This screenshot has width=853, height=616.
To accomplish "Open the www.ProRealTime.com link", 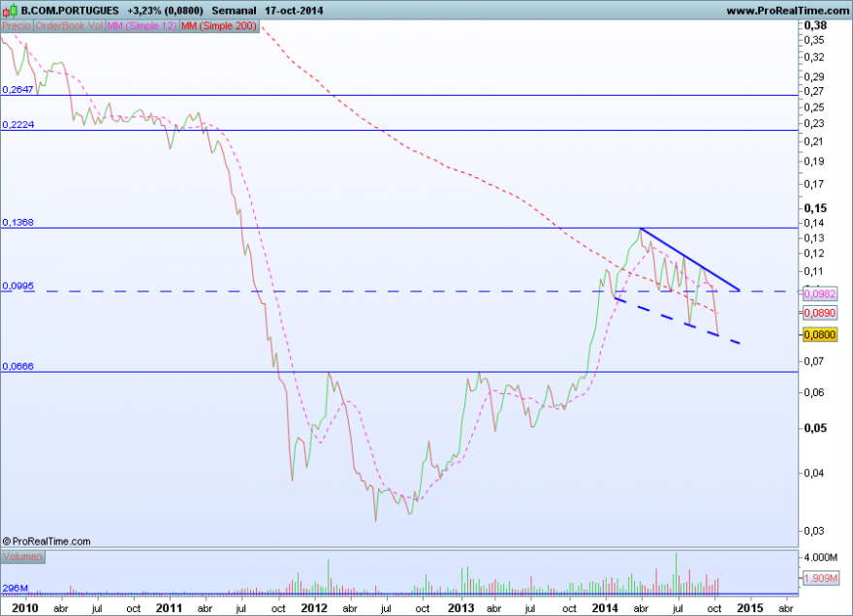I will [x=787, y=11].
